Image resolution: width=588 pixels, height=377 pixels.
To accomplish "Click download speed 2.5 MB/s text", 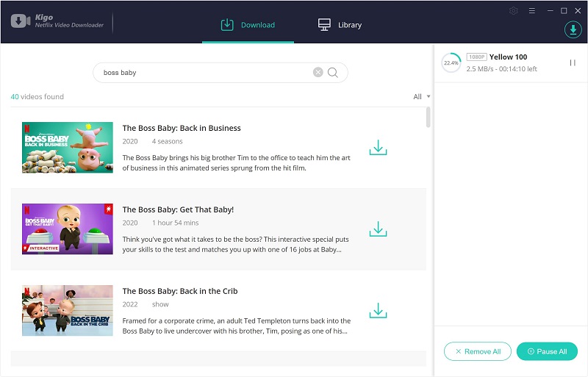I will click(480, 68).
